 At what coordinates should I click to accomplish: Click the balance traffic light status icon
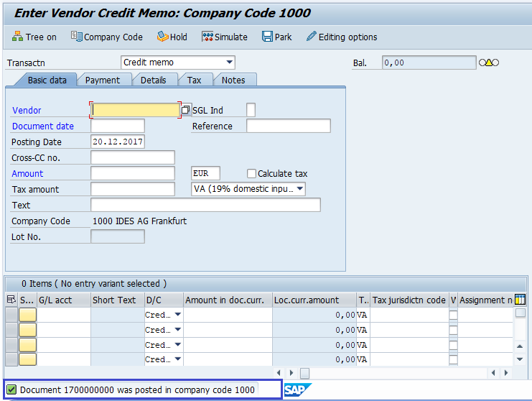(x=488, y=63)
